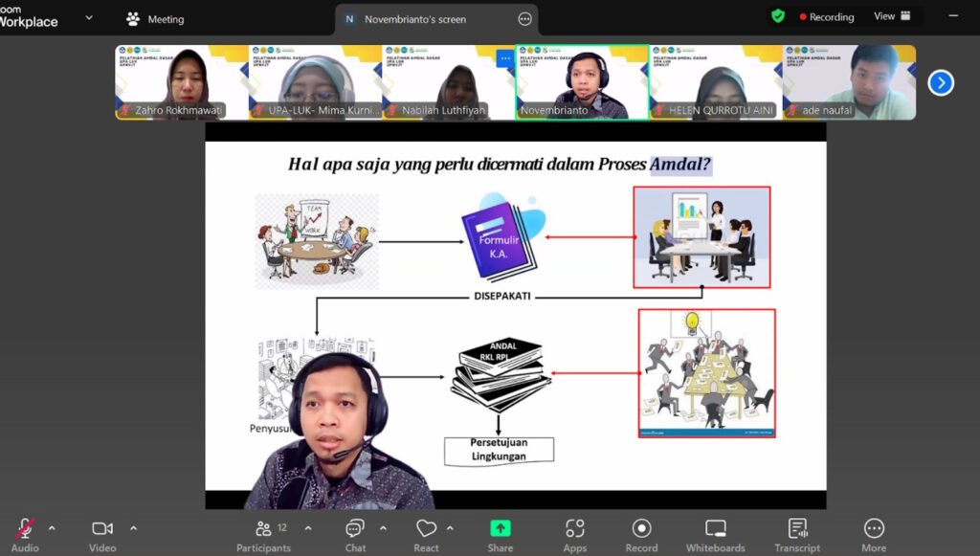Open the Apps panel
This screenshot has width=980, height=556.
575,535
